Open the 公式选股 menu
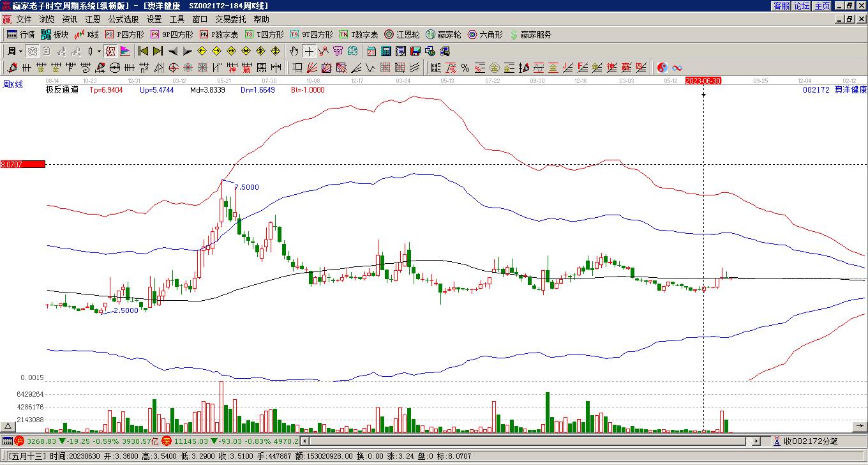Image resolution: width=868 pixels, height=465 pixels. point(123,19)
